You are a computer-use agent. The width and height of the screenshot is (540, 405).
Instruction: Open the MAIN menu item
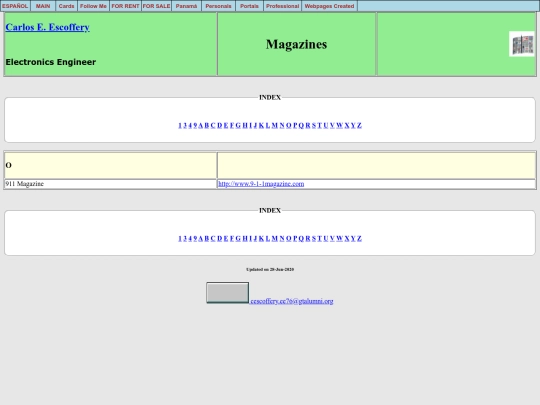[x=43, y=6]
